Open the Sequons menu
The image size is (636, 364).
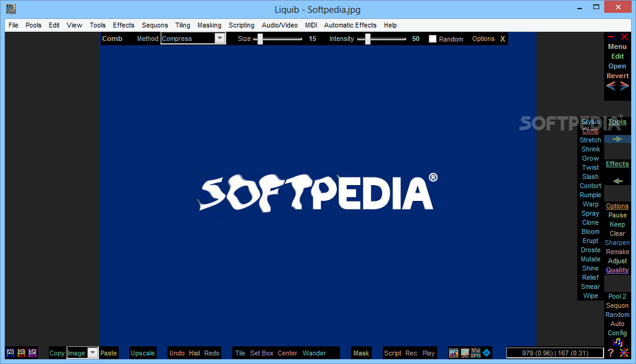coord(155,25)
